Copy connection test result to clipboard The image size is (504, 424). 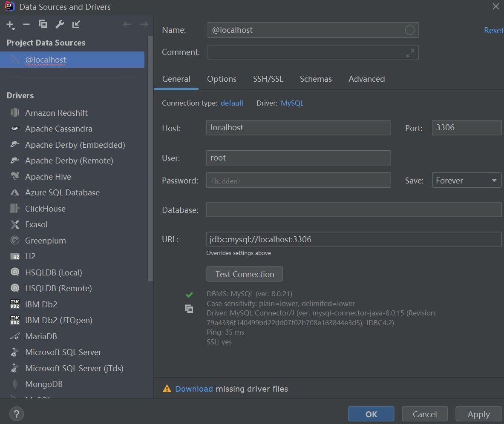click(x=189, y=309)
